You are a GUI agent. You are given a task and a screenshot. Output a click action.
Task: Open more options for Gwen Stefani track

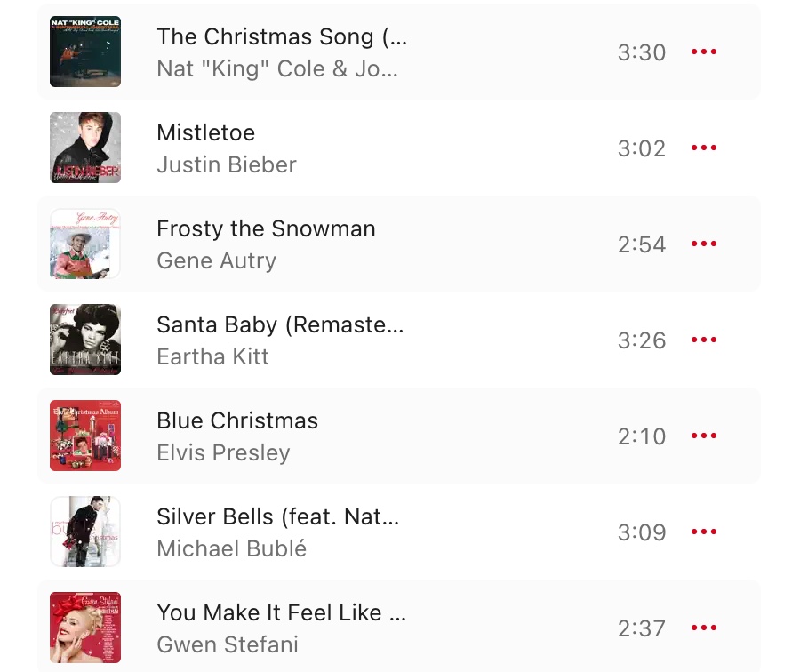tap(704, 627)
